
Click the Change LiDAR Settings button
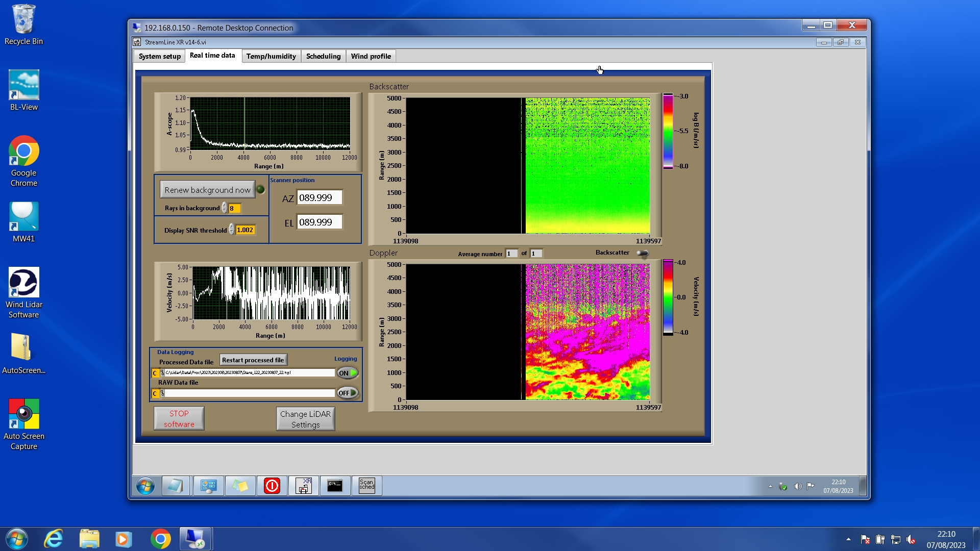pos(305,419)
